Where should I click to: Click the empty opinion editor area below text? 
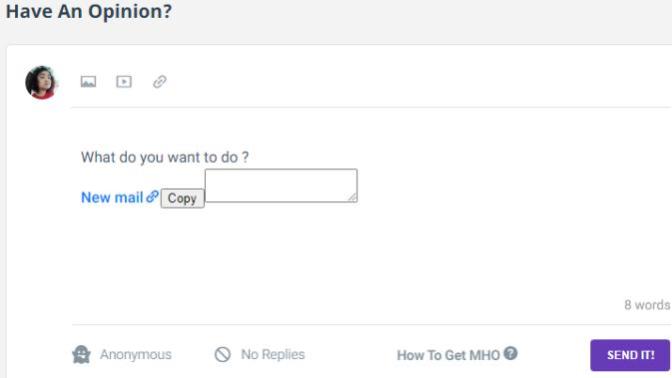click(369, 257)
